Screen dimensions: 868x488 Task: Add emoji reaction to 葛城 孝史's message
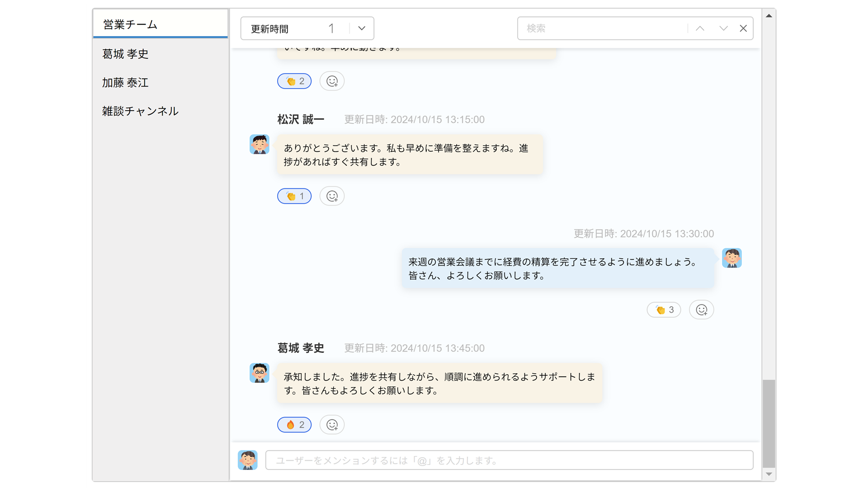[332, 425]
